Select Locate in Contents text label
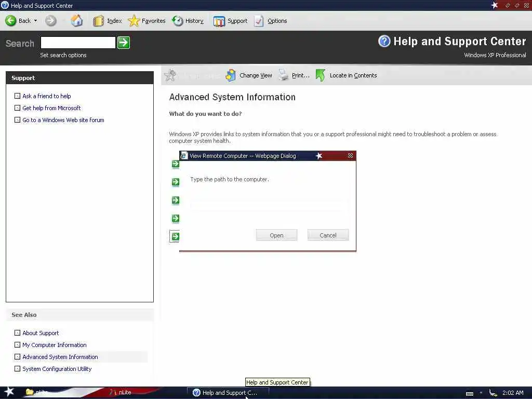The image size is (532, 399). [x=353, y=75]
